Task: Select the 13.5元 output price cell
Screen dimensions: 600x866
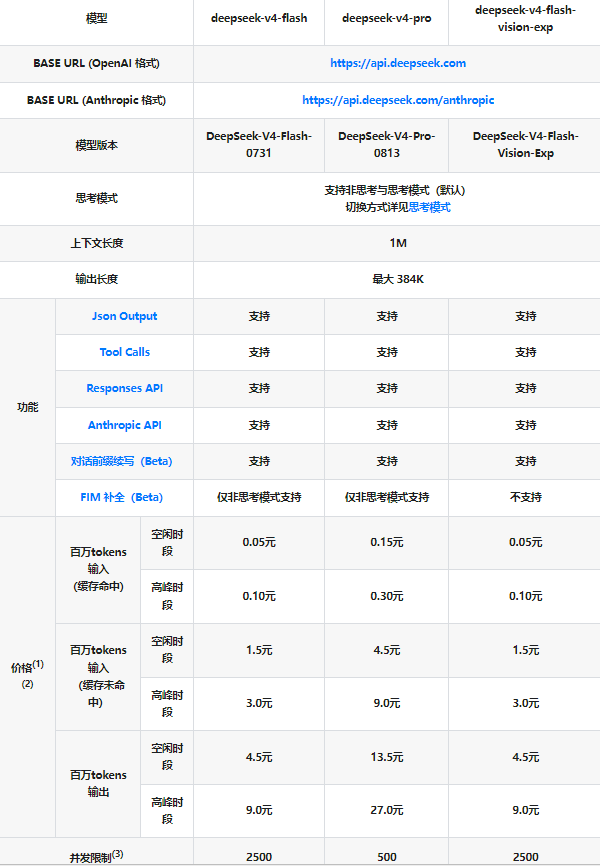Action: coord(387,757)
